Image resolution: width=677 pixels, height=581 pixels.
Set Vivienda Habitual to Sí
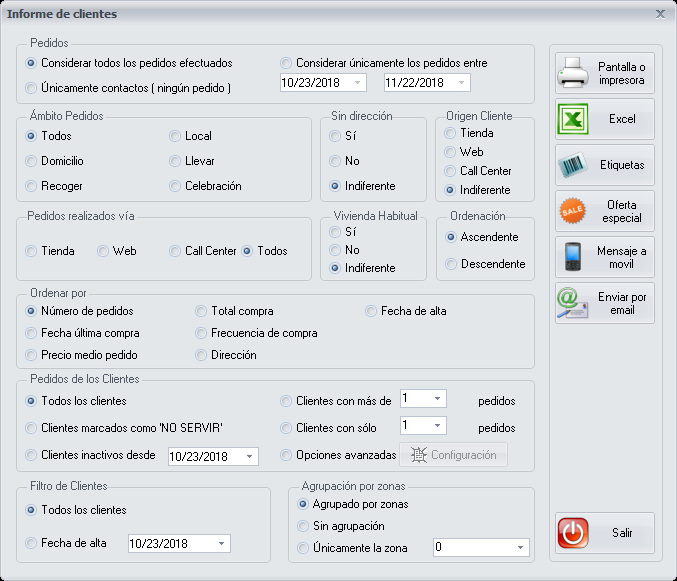335,232
